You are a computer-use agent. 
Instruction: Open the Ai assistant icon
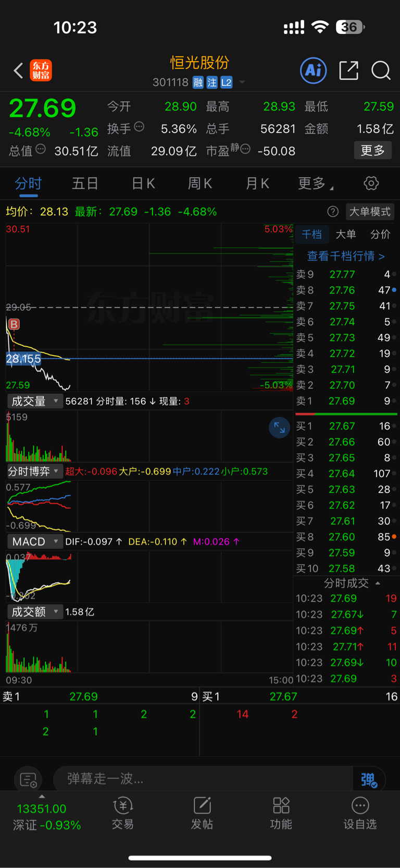pos(314,70)
